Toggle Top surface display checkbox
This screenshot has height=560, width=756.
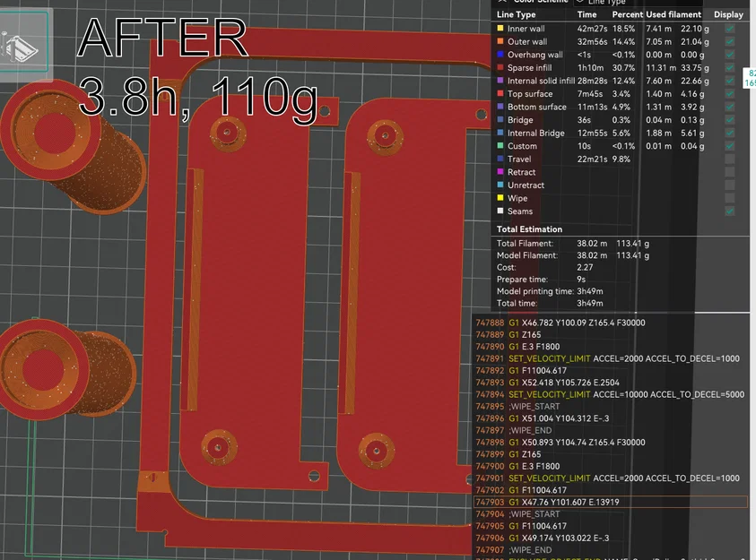coord(730,94)
